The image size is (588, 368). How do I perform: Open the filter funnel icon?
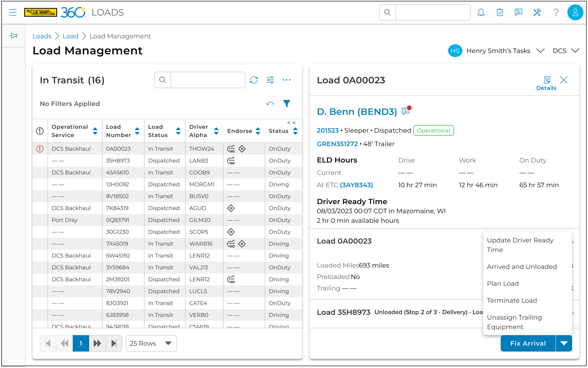tap(287, 103)
